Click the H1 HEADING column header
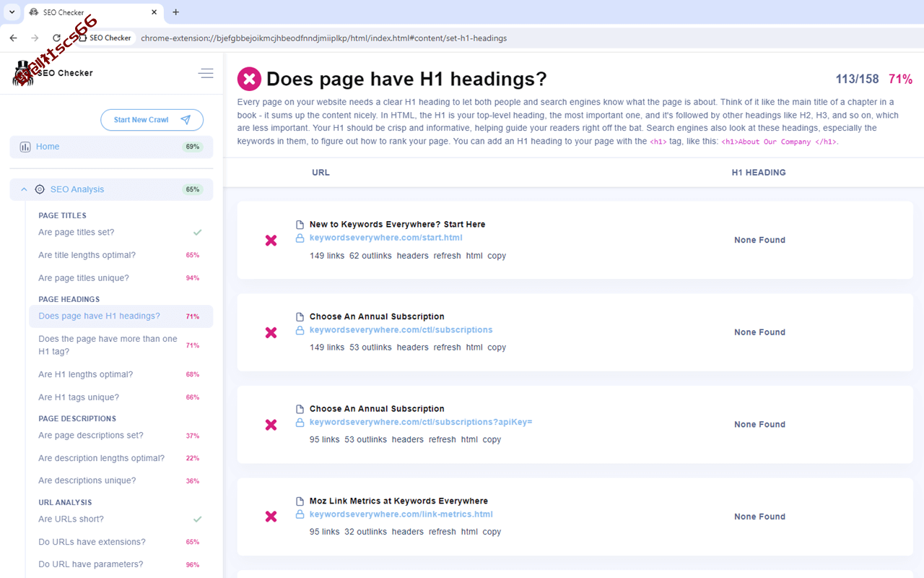Screen dimensions: 924x578 [759, 173]
